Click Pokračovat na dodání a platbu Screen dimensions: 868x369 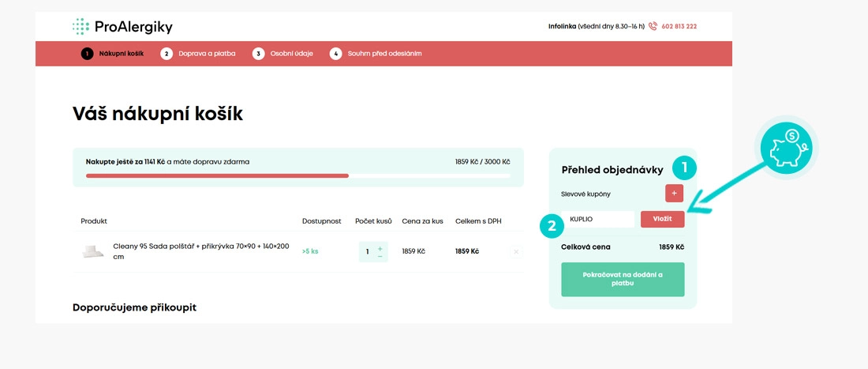coord(623,279)
